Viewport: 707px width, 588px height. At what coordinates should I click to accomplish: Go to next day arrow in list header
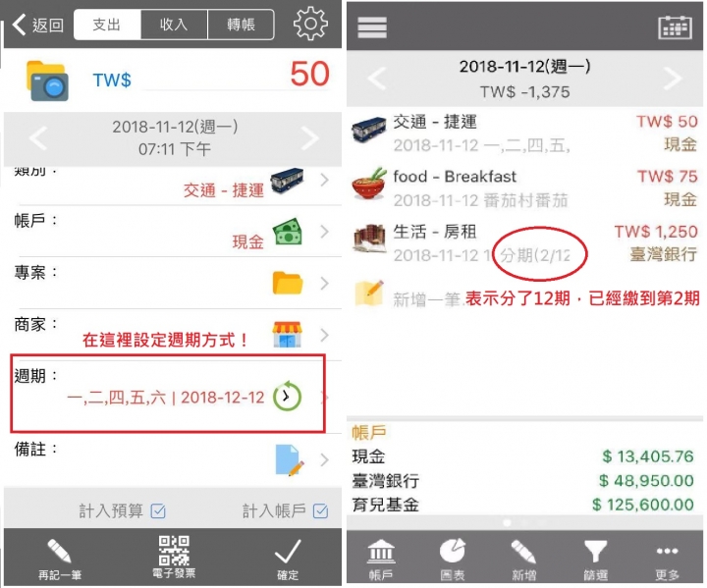[x=673, y=79]
